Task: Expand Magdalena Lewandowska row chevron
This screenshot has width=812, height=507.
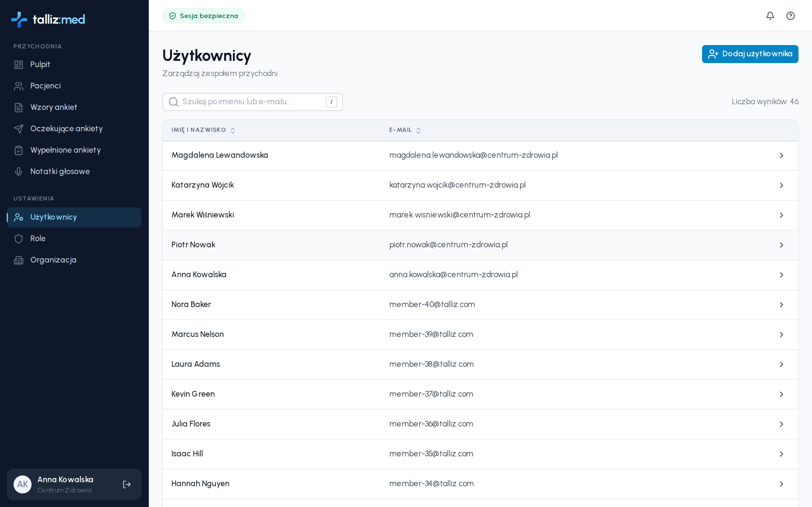Action: (781, 155)
